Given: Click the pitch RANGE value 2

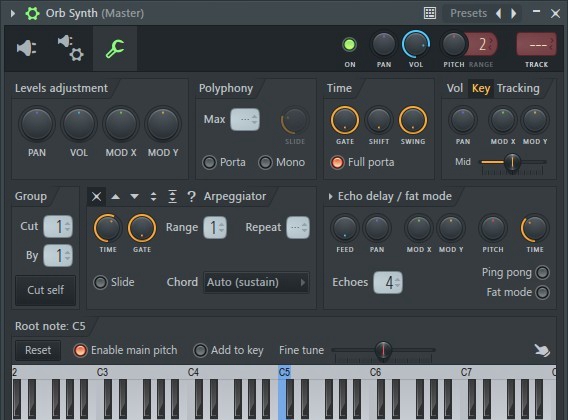Looking at the screenshot, I should click(483, 45).
